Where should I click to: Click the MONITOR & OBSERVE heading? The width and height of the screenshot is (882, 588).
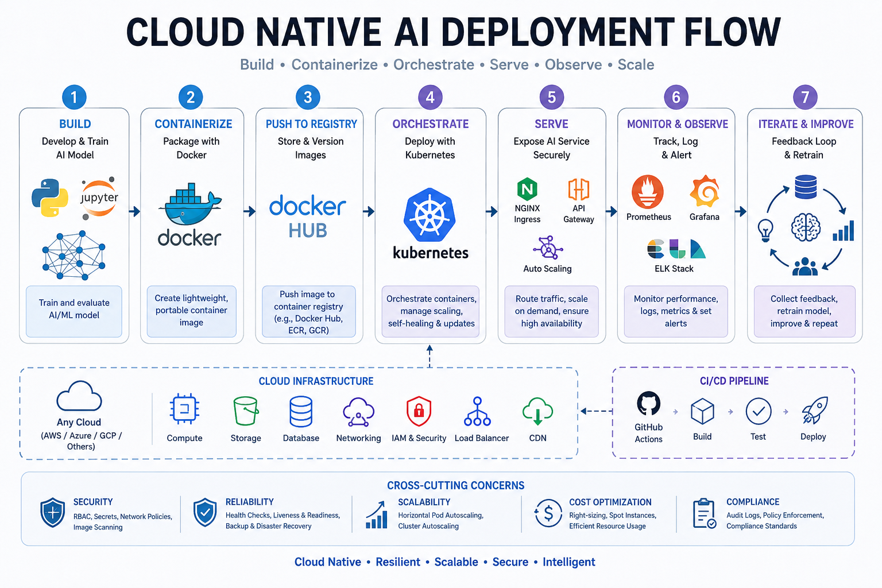tap(678, 124)
